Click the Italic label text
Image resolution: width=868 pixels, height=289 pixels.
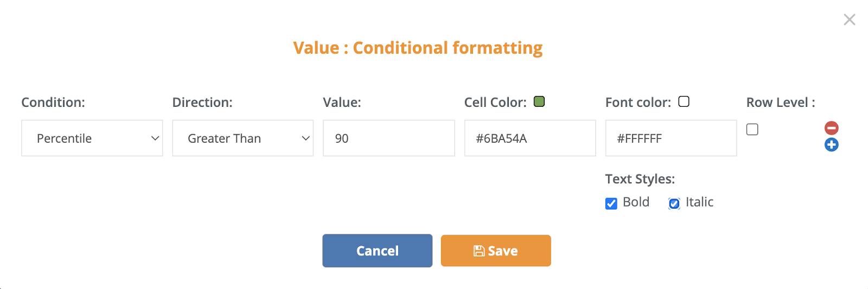699,202
